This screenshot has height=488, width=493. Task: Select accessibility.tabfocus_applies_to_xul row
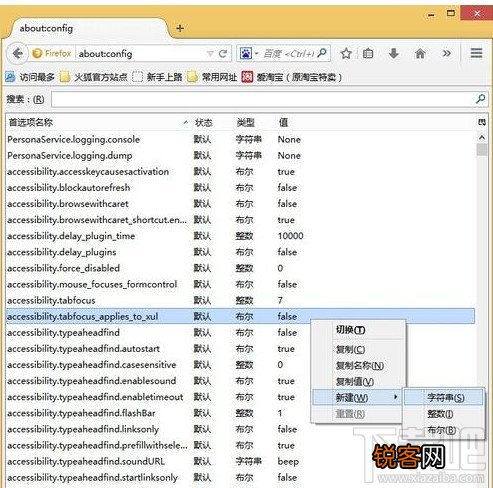click(x=240, y=316)
